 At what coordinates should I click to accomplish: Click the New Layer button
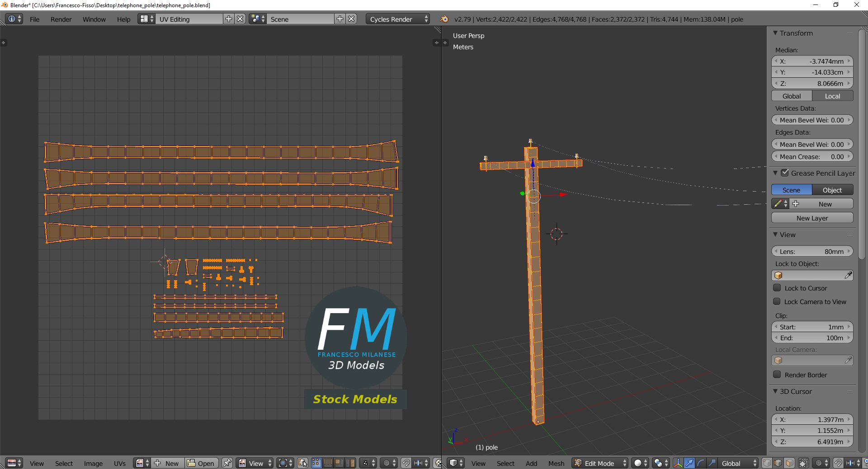click(812, 218)
